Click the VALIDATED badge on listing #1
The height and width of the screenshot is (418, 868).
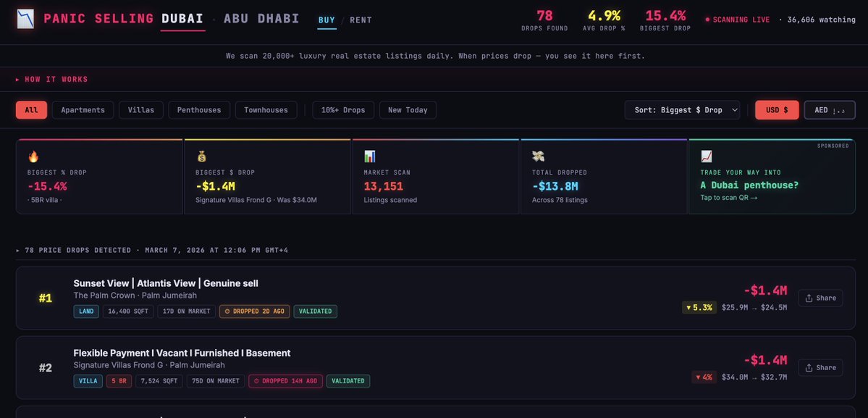(x=315, y=312)
